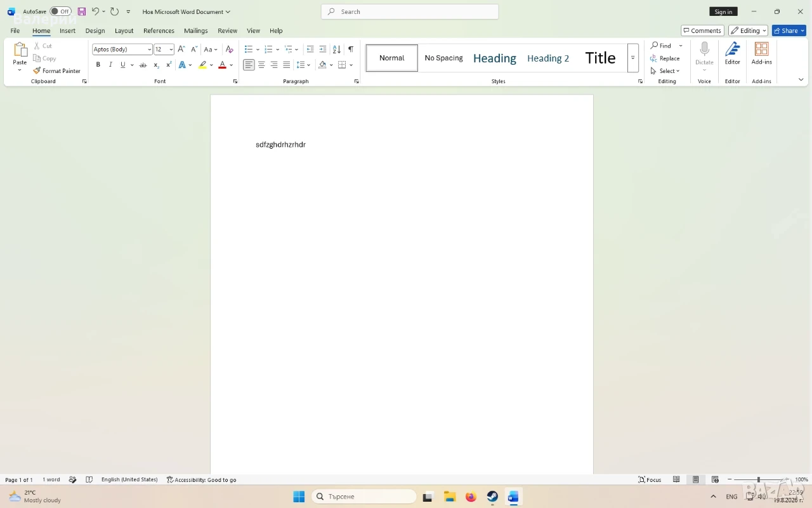
Task: Toggle strikethrough formatting
Action: (143, 65)
